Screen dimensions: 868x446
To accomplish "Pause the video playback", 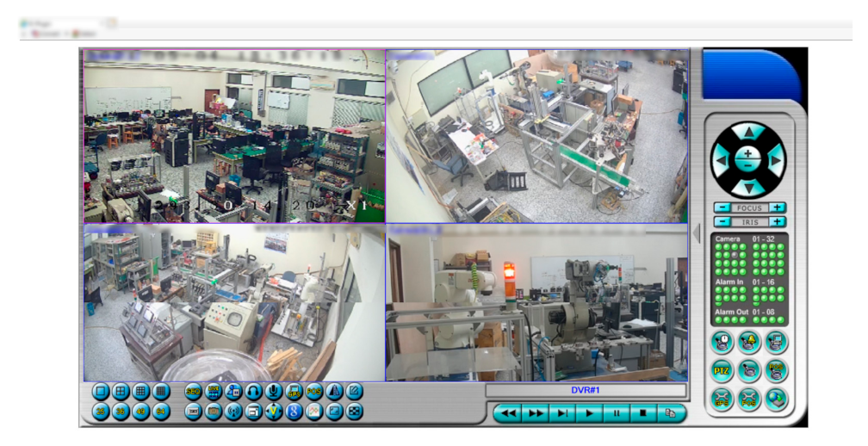I will click(617, 413).
